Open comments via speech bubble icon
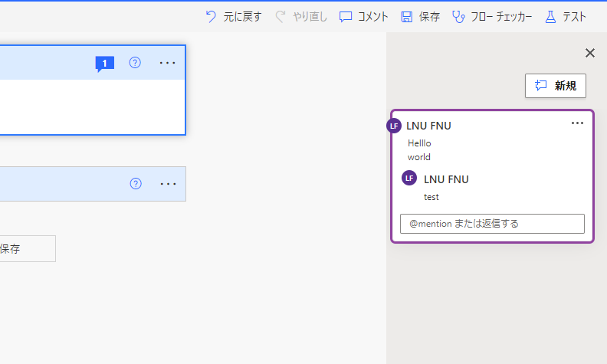The image size is (607, 364). point(346,17)
